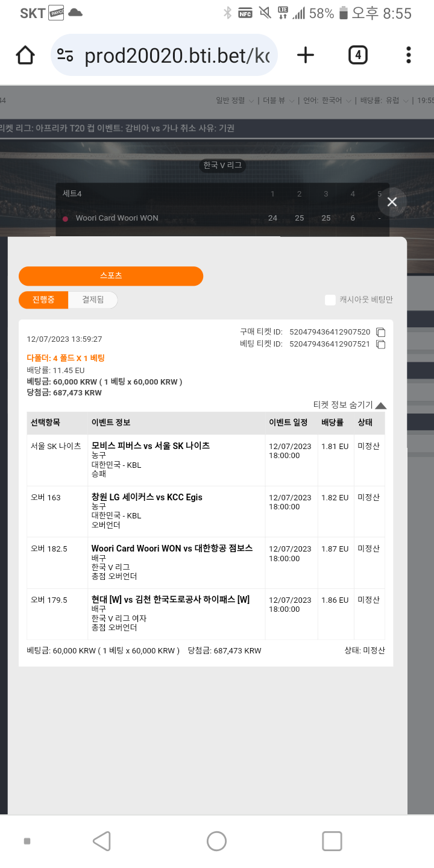
Task: Click the Woori Card Woori WON scoreboard row
Action: 222,218
